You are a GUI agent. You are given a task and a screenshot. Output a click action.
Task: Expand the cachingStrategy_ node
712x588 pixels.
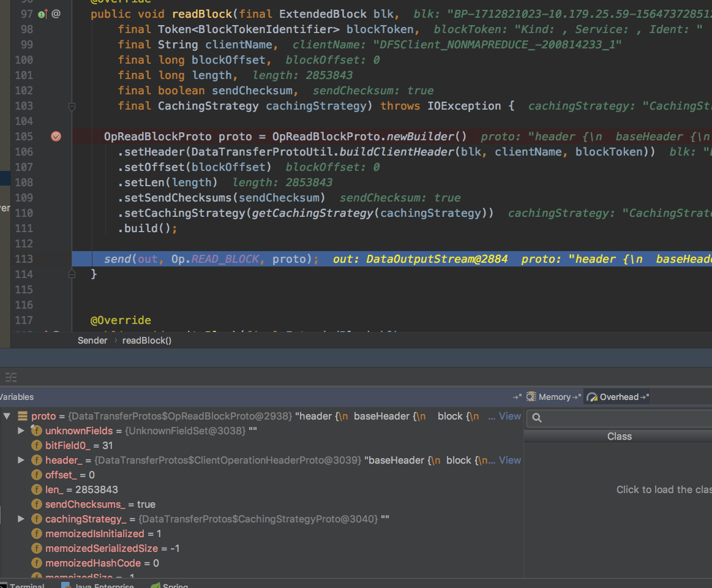click(x=21, y=518)
